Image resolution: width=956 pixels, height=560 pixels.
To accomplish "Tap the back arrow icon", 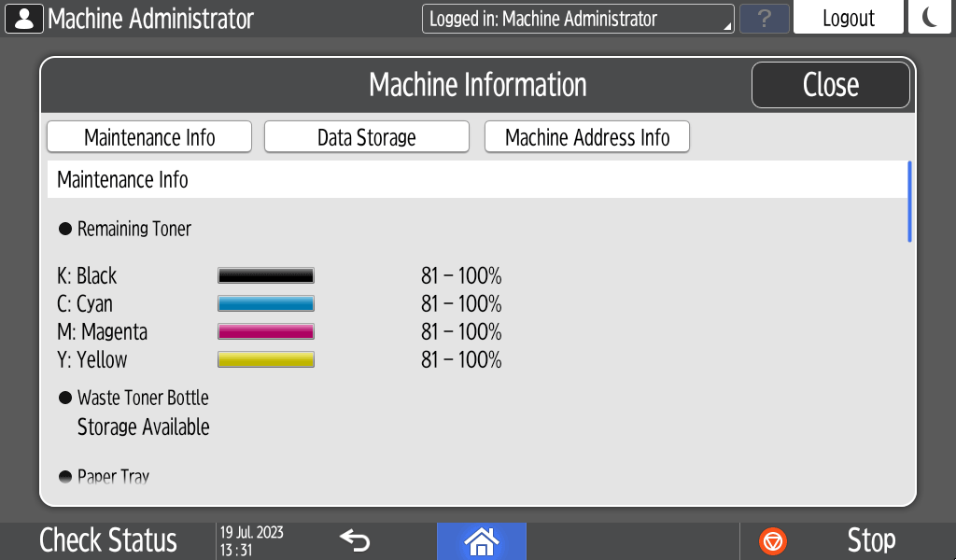I will [355, 540].
